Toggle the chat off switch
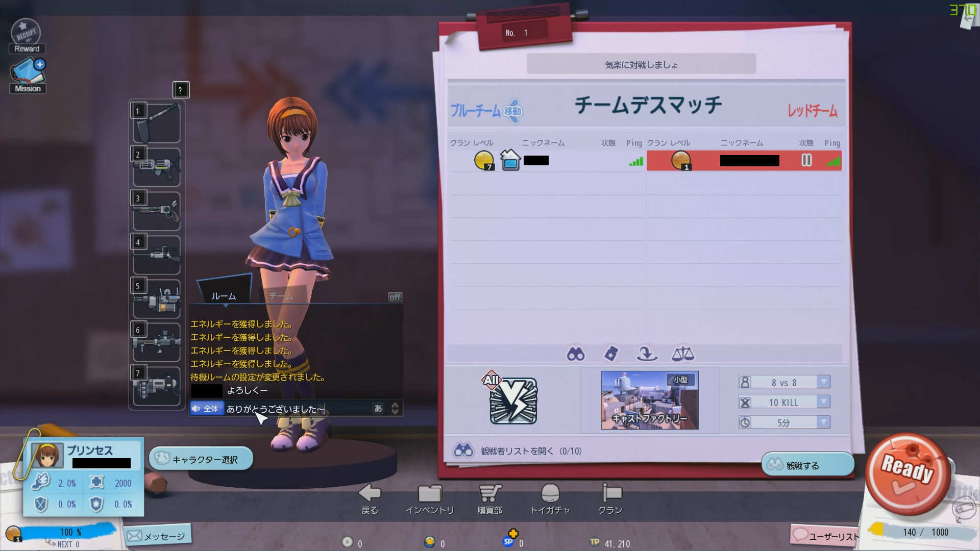The height and width of the screenshot is (551, 980). coord(395,297)
